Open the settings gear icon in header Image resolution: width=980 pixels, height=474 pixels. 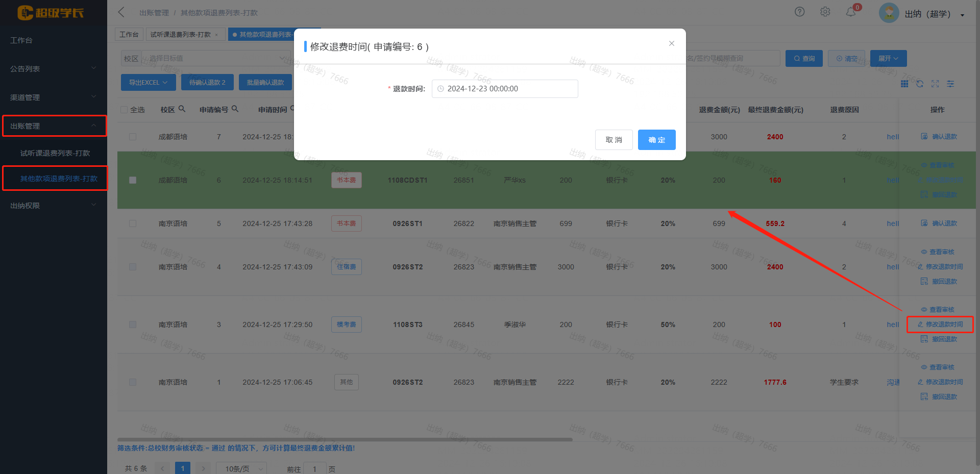(825, 12)
